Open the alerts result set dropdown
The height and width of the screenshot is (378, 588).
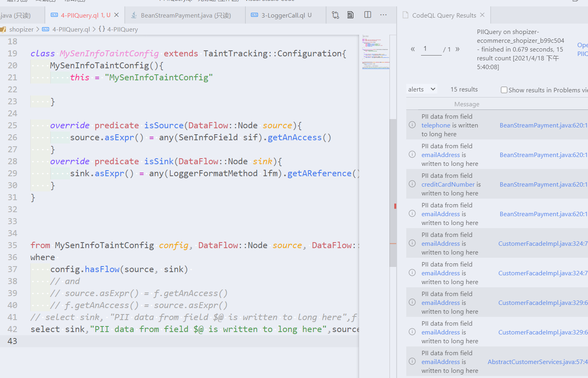click(x=422, y=89)
